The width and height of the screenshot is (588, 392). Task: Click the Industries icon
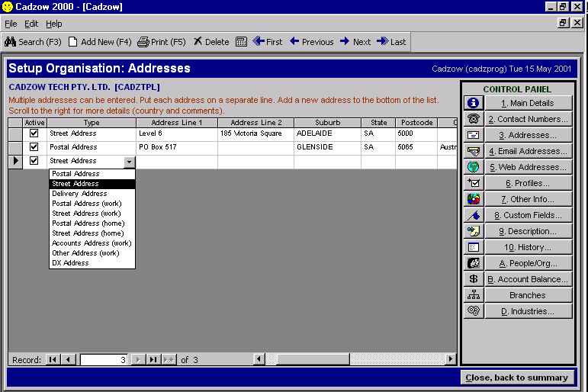pyautogui.click(x=474, y=311)
